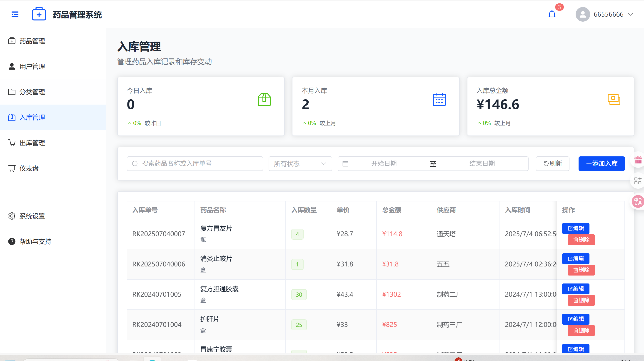Click the pink translate floating icon
The width and height of the screenshot is (644, 361).
click(638, 201)
